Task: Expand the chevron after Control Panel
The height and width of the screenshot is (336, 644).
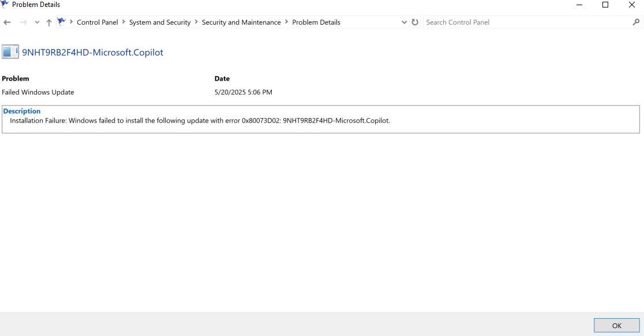Action: pyautogui.click(x=123, y=22)
